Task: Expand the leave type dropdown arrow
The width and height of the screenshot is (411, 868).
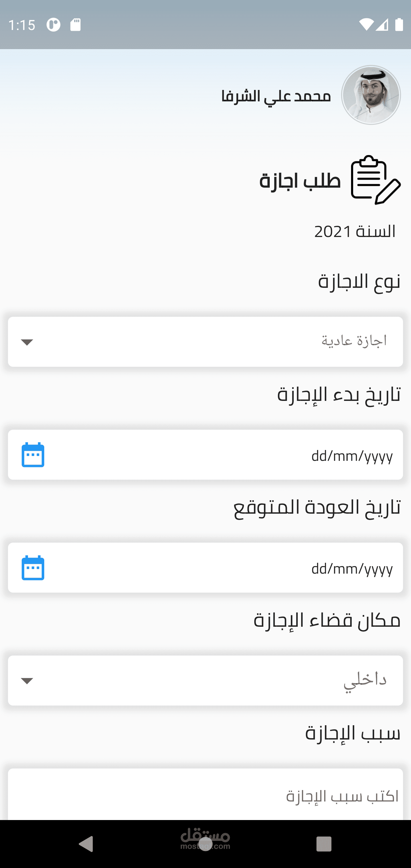Action: coord(27,342)
